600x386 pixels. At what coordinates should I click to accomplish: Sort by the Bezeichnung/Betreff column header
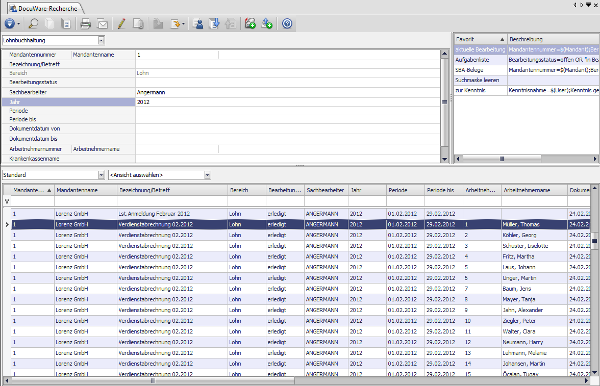tap(172, 190)
